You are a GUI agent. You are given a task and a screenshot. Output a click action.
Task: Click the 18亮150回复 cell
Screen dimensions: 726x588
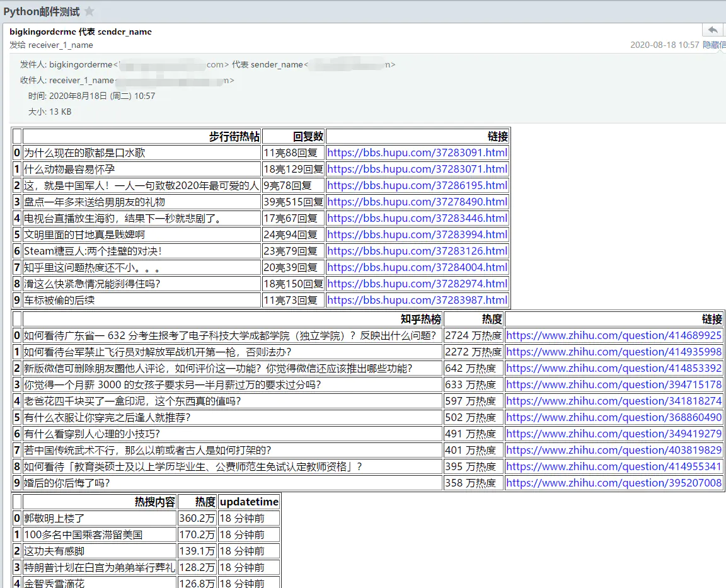click(x=293, y=284)
